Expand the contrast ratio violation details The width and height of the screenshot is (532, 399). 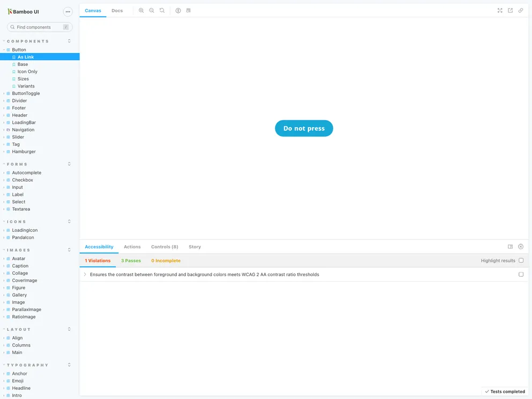tap(85, 274)
